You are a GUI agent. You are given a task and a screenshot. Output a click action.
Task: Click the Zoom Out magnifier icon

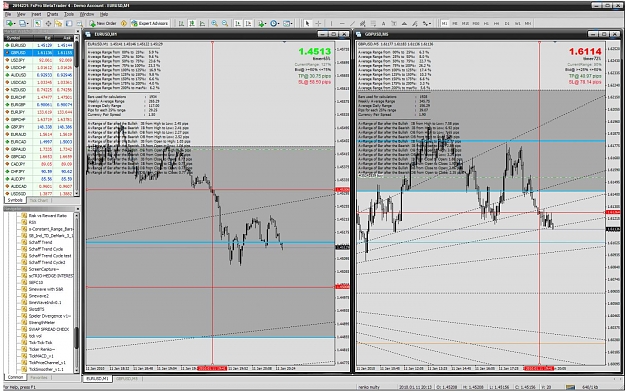tap(225, 24)
